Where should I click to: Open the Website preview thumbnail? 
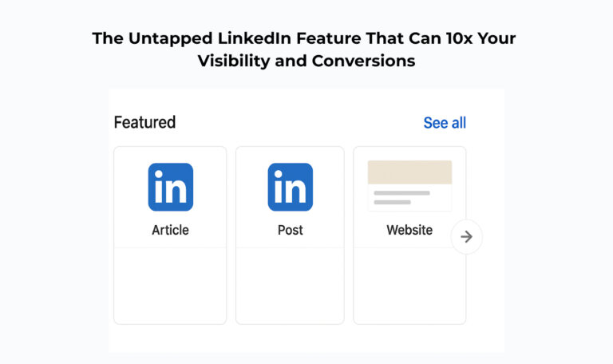(409, 185)
